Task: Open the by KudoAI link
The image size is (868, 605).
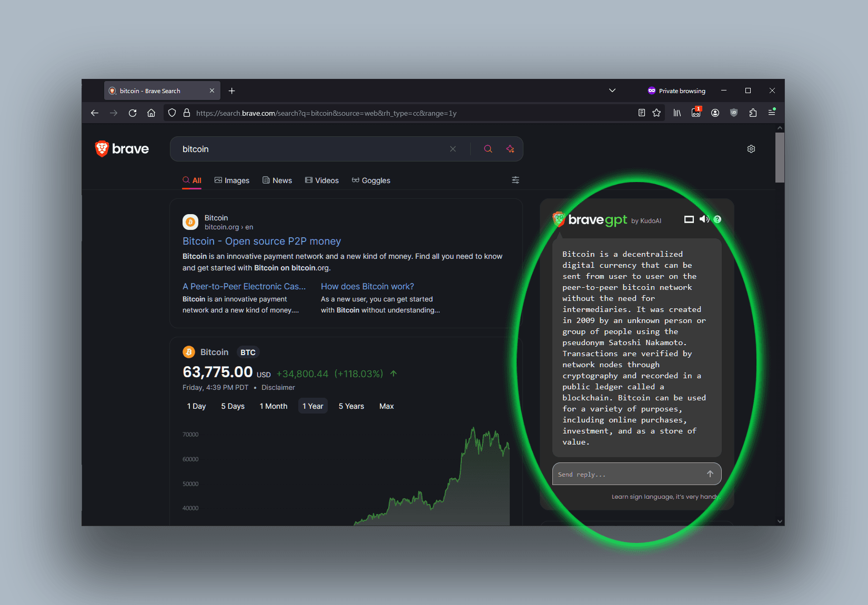Action: pyautogui.click(x=646, y=221)
